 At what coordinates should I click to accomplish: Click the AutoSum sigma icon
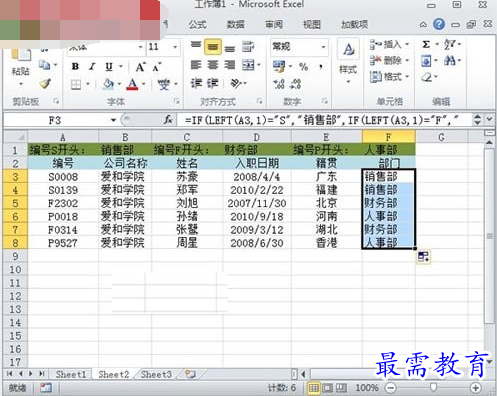coord(426,44)
